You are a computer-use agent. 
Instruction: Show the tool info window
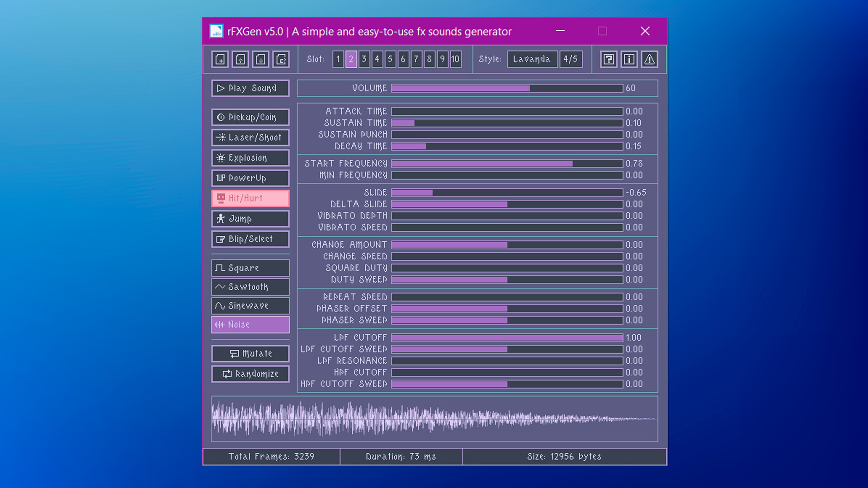(628, 59)
